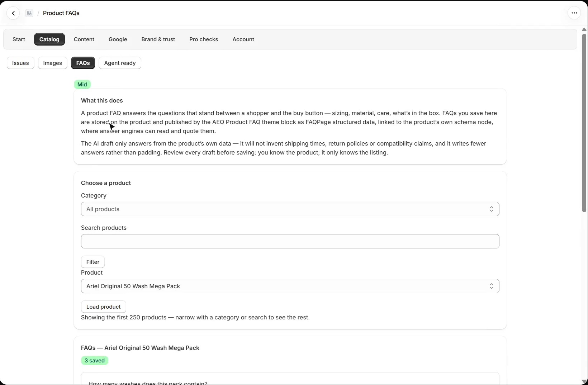Click FAQs — Ariel Original 50 Wash Mega Pack heading
Image resolution: width=588 pixels, height=385 pixels.
click(x=140, y=348)
